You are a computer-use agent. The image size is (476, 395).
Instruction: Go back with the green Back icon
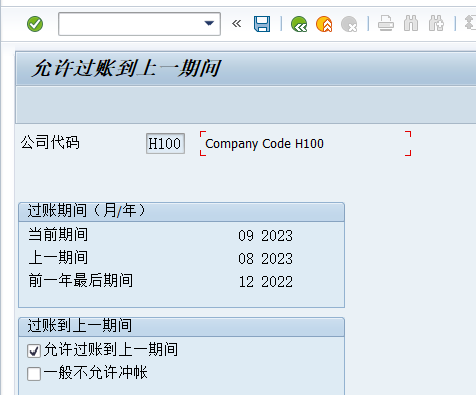[x=299, y=24]
